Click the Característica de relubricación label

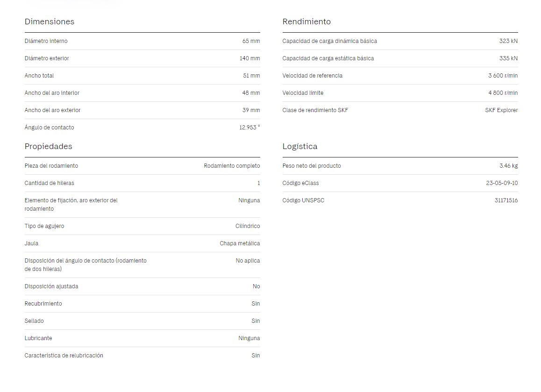point(64,356)
